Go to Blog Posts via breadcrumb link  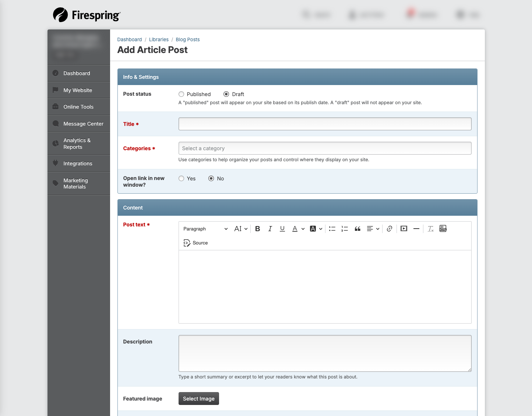click(x=188, y=39)
